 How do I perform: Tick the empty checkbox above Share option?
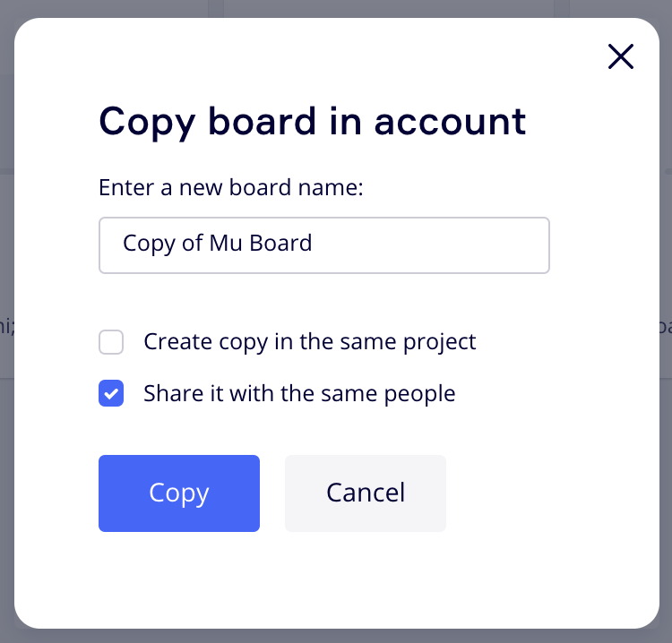point(111,342)
